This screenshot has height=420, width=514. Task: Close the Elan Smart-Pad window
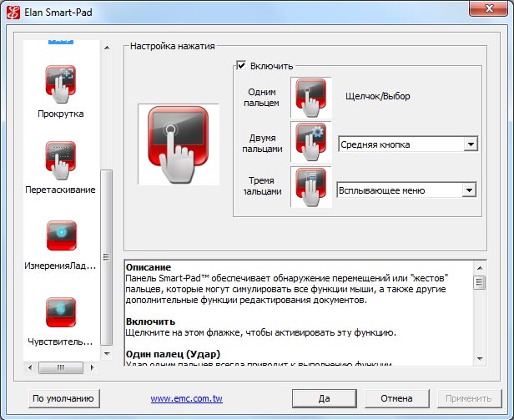489,8
